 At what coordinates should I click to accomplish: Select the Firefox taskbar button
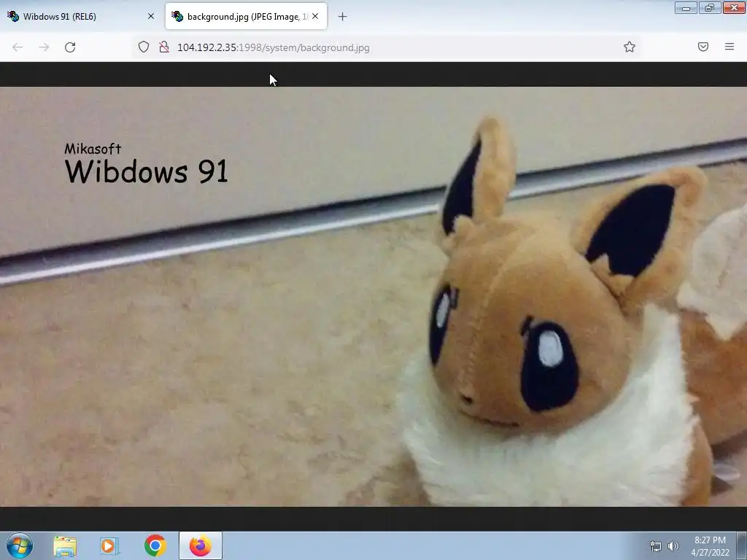click(x=201, y=545)
